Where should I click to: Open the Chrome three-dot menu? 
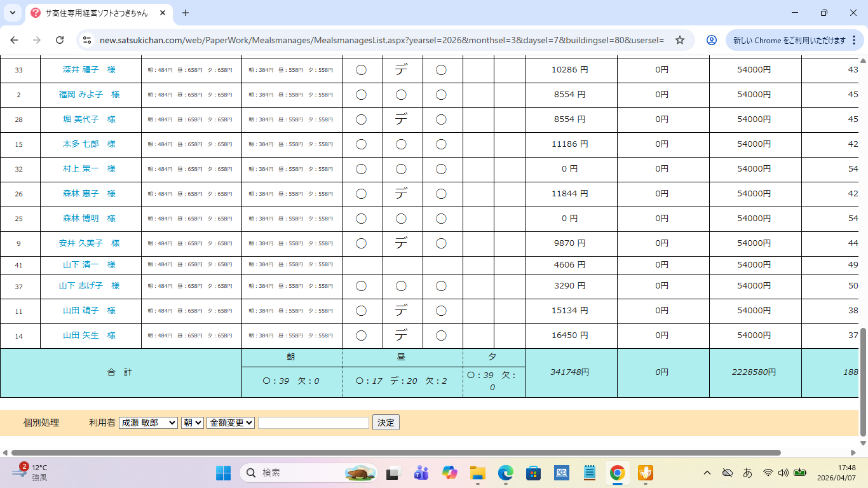(x=855, y=40)
